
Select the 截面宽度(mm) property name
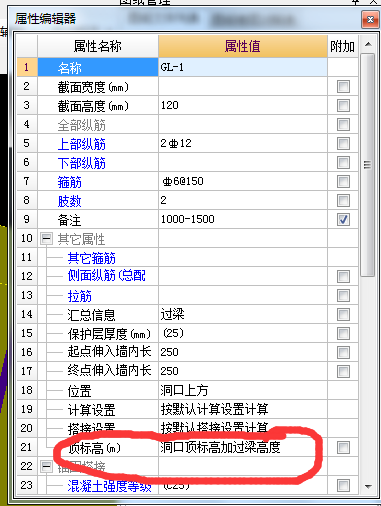click(93, 87)
